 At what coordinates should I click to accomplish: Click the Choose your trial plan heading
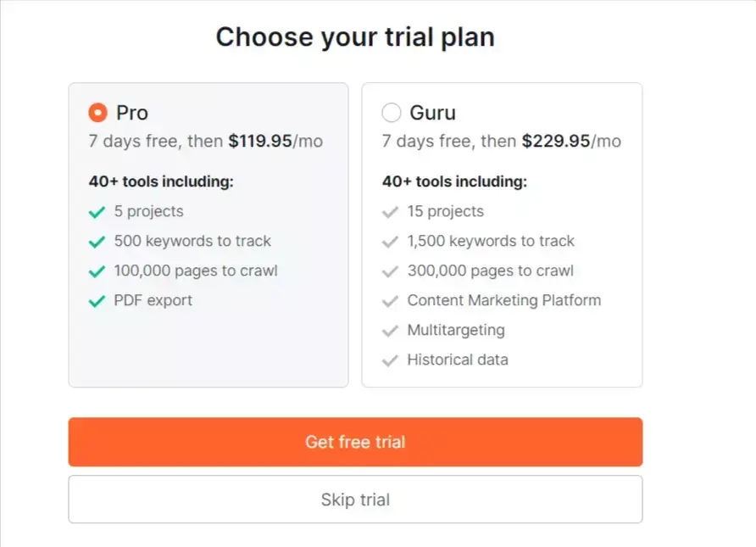356,36
